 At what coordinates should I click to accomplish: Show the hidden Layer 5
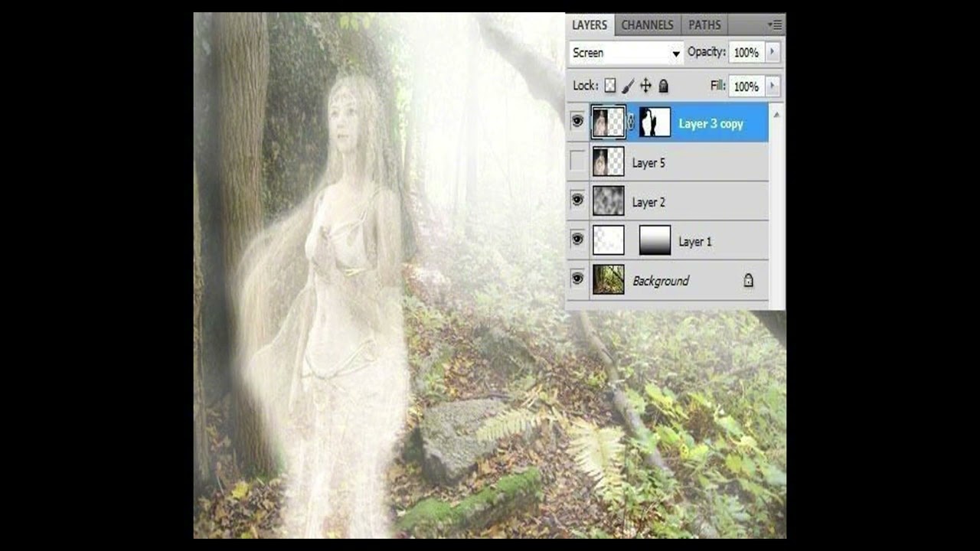[577, 161]
